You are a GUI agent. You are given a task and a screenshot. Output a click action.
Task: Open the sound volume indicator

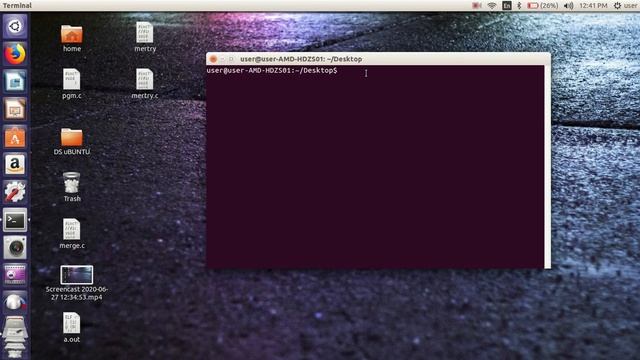568,6
